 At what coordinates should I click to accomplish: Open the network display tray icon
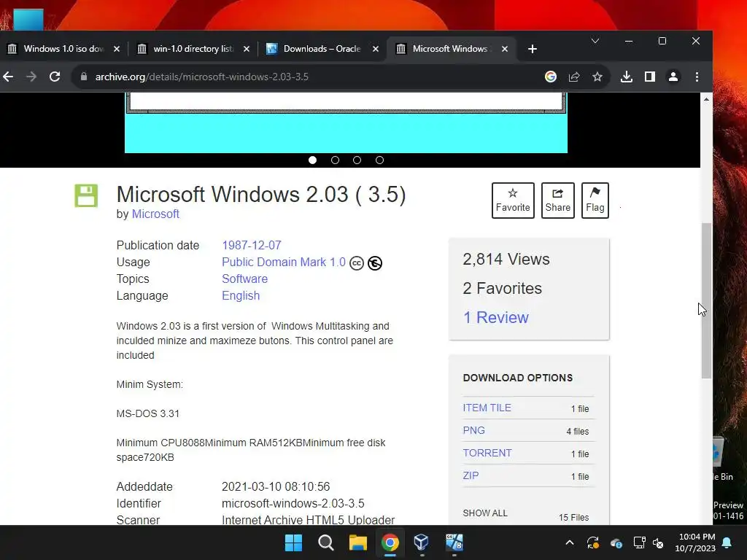[639, 542]
